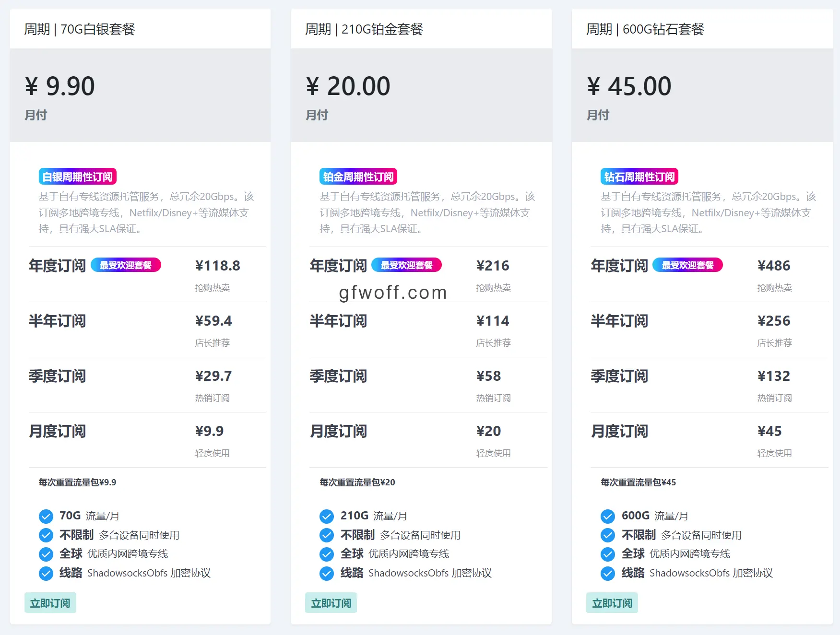Viewport: 840px width, 635px height.
Task: Click the ¥29.7 quarterly price
Action: pos(213,376)
